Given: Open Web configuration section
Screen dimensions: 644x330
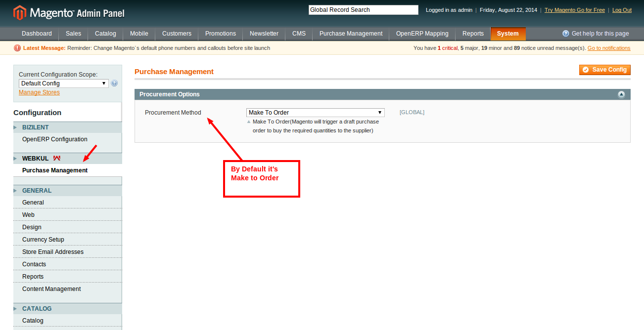Looking at the screenshot, I should [67, 215].
